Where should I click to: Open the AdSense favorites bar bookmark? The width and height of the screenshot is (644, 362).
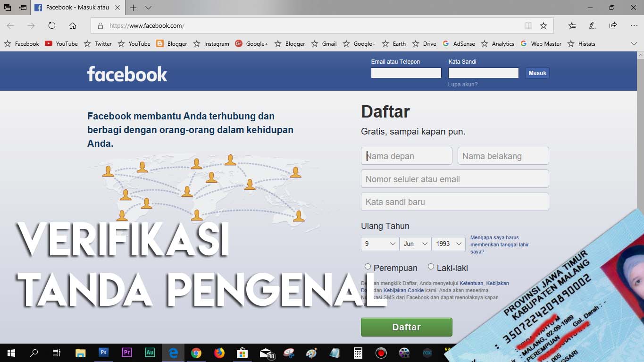tap(459, 43)
